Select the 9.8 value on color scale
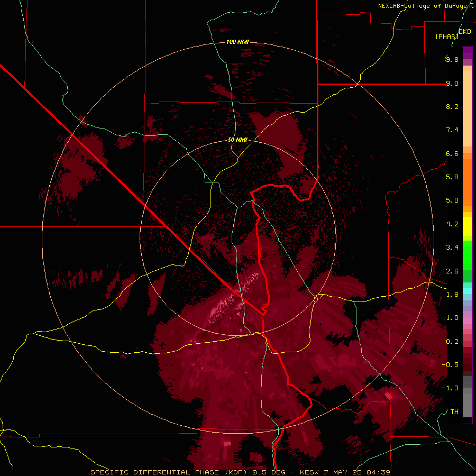This screenshot has height=476, width=476. coord(452,59)
